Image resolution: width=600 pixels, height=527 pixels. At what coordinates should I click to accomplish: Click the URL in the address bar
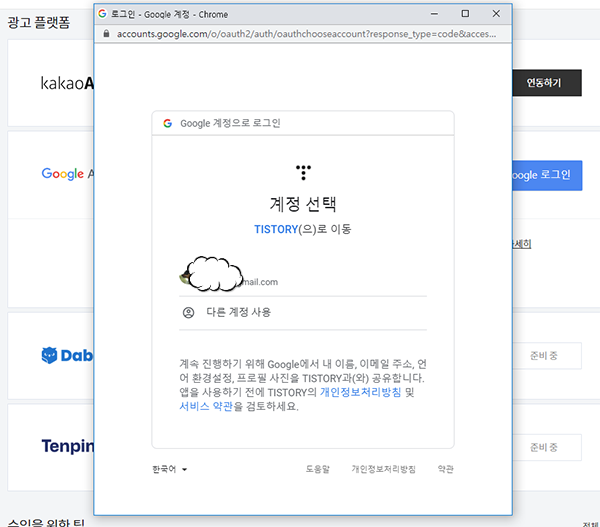tap(306, 34)
